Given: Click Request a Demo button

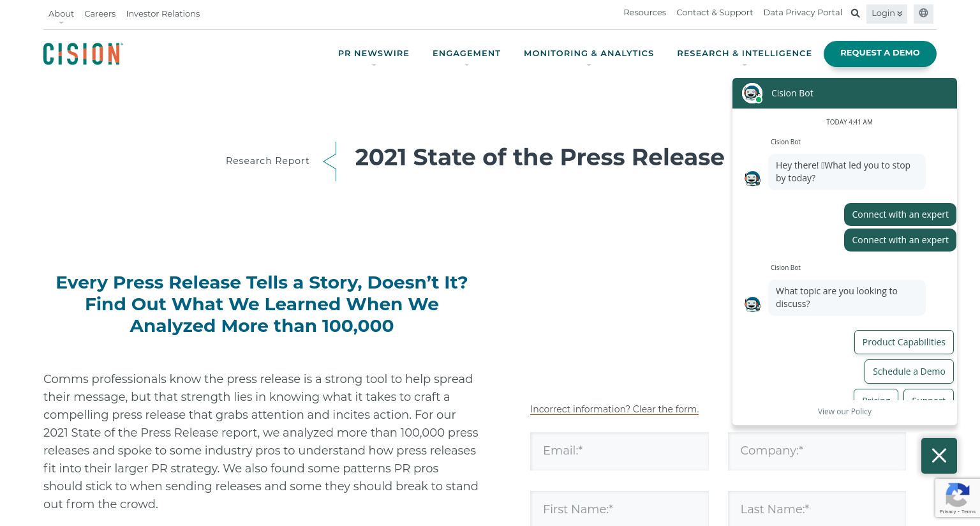Looking at the screenshot, I should pyautogui.click(x=880, y=54).
